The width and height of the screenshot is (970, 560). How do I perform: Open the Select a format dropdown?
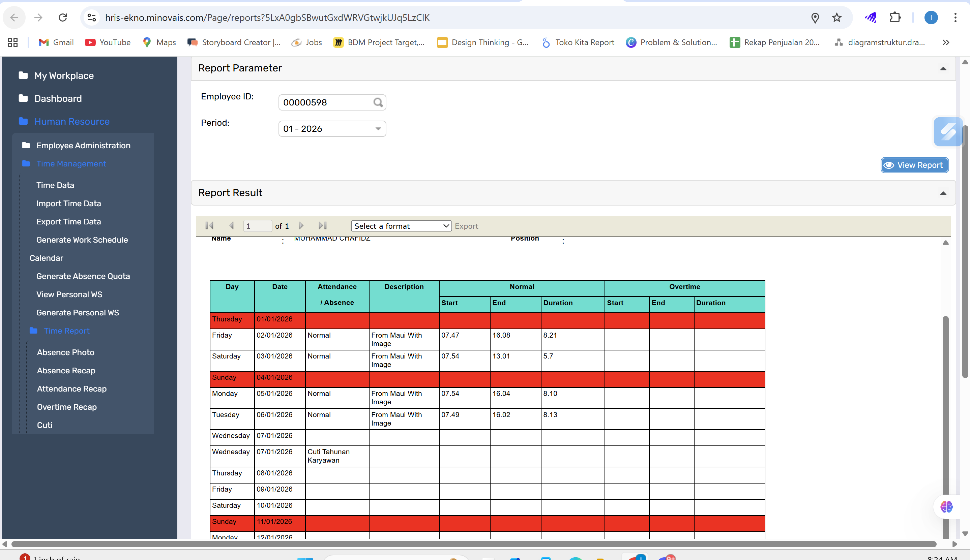[401, 226]
